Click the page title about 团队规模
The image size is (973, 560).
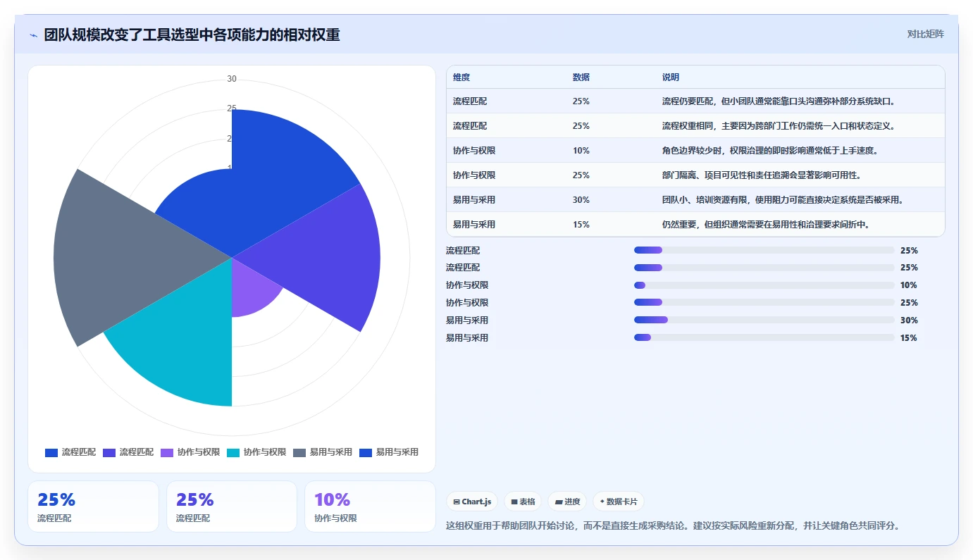[192, 35]
